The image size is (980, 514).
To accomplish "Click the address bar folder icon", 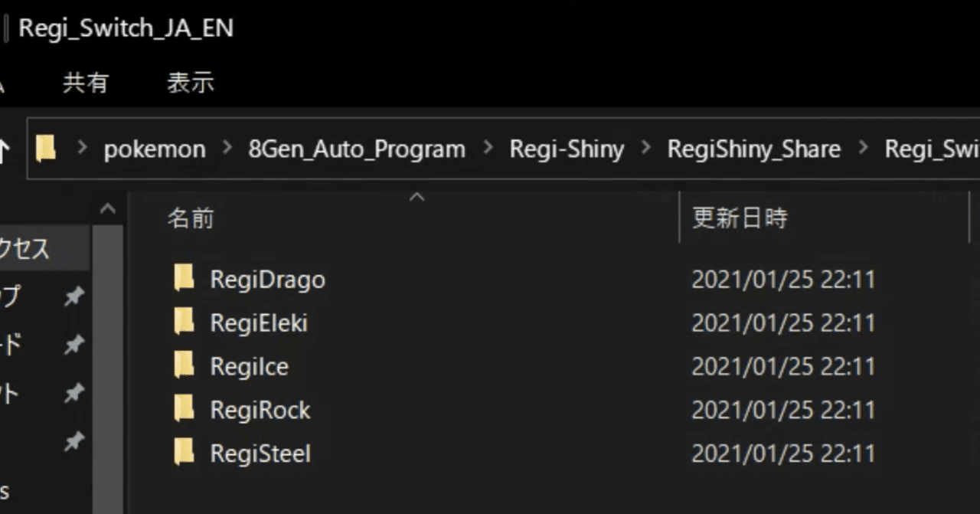I will pyautogui.click(x=46, y=149).
